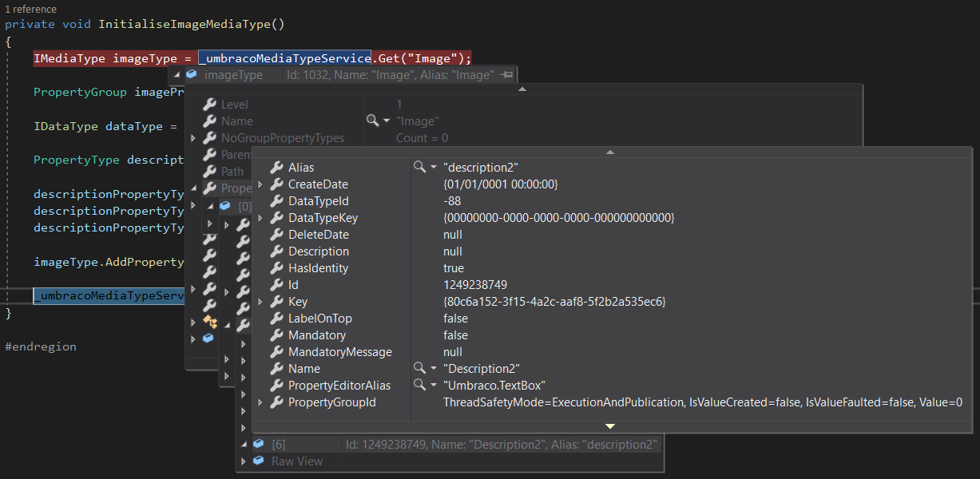Expand the Key guid property node
The width and height of the screenshot is (980, 479).
(x=260, y=302)
